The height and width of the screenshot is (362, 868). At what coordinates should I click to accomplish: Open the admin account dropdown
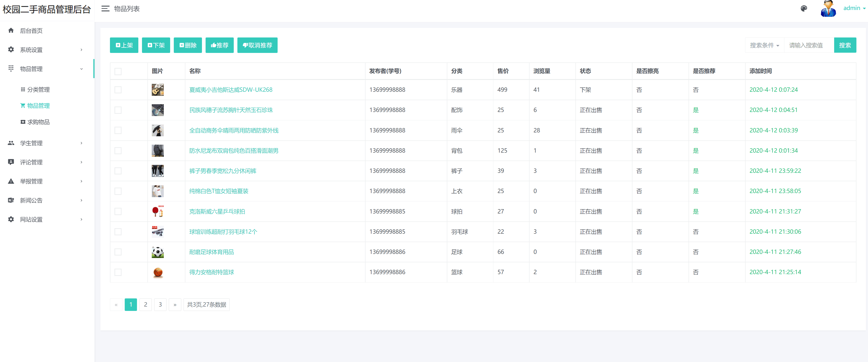[x=854, y=8]
